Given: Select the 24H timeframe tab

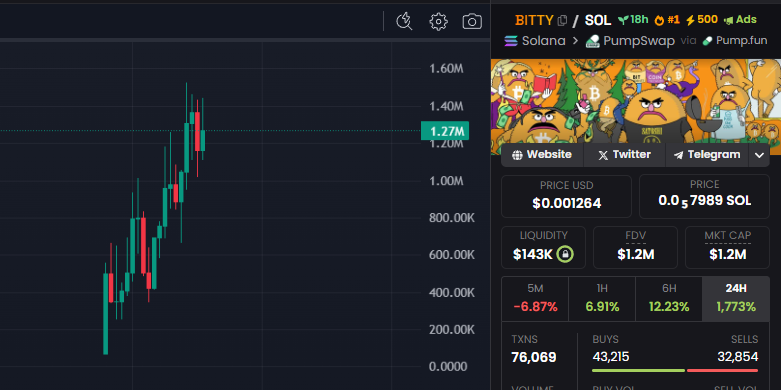Looking at the screenshot, I should (736, 299).
